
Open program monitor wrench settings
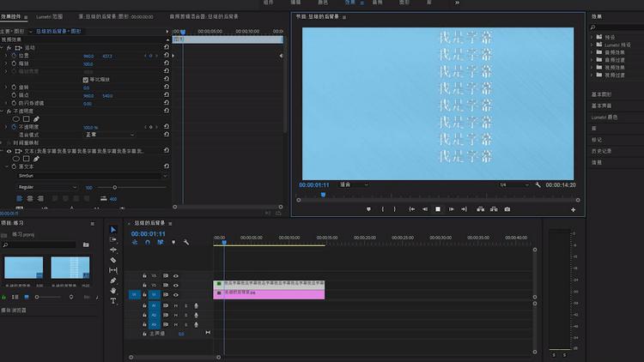click(538, 184)
